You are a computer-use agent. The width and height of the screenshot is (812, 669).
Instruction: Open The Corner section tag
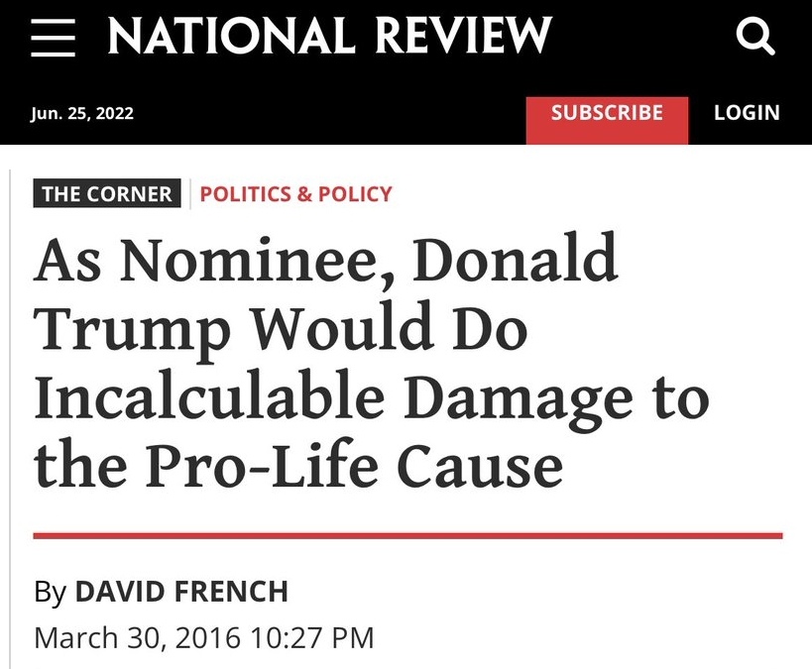coord(107,194)
